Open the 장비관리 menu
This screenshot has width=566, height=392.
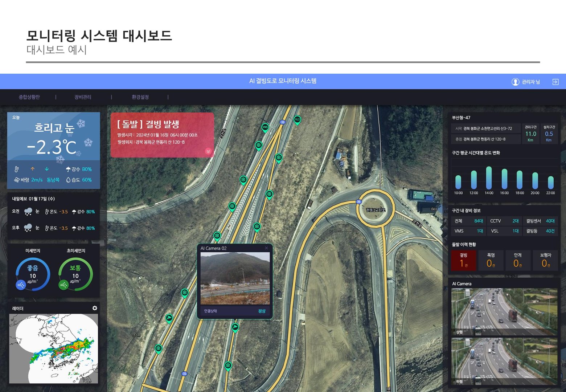click(83, 97)
